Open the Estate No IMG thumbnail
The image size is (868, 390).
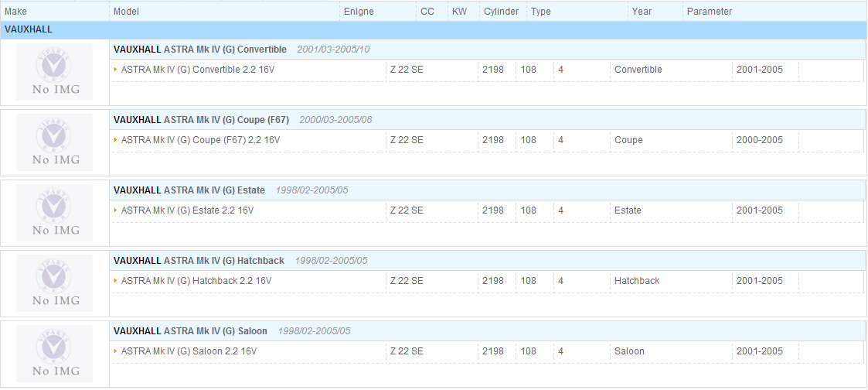(54, 213)
